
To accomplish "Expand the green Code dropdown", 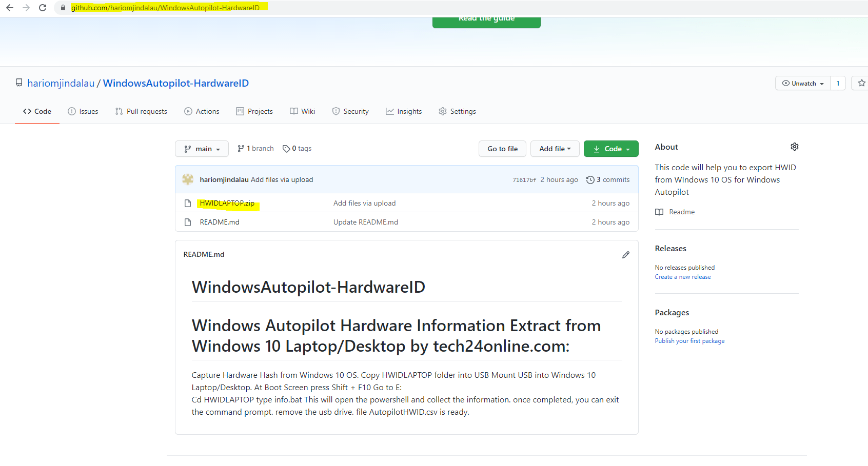I will pyautogui.click(x=611, y=149).
